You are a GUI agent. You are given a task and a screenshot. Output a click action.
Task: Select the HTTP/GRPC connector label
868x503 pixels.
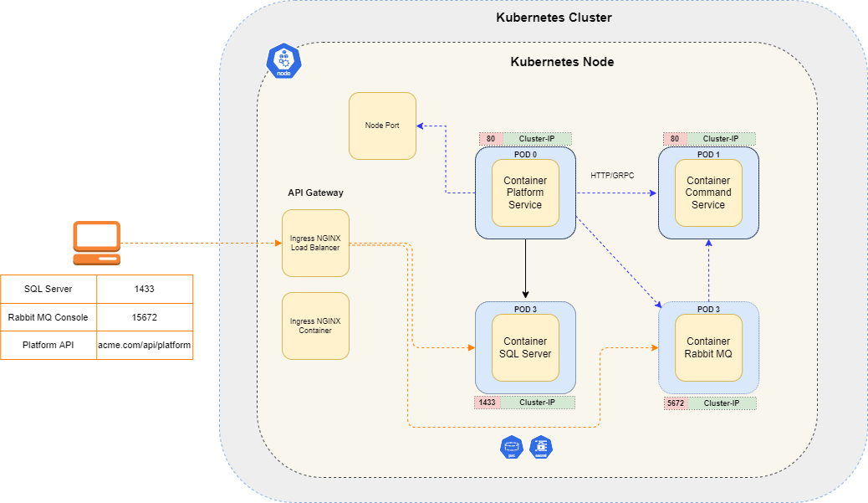pyautogui.click(x=611, y=176)
